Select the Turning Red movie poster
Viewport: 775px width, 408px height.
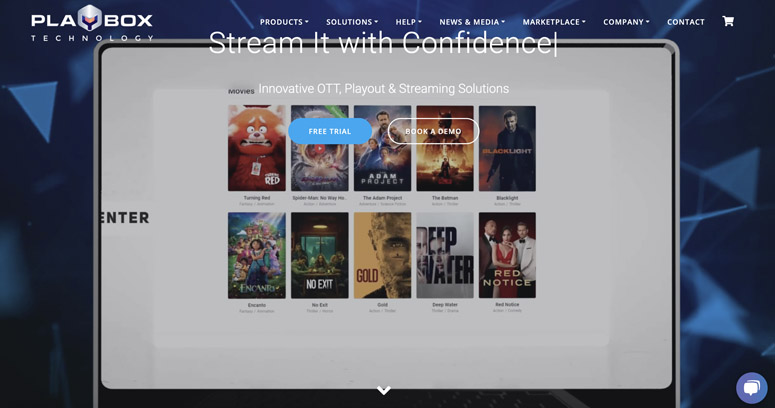[257, 148]
